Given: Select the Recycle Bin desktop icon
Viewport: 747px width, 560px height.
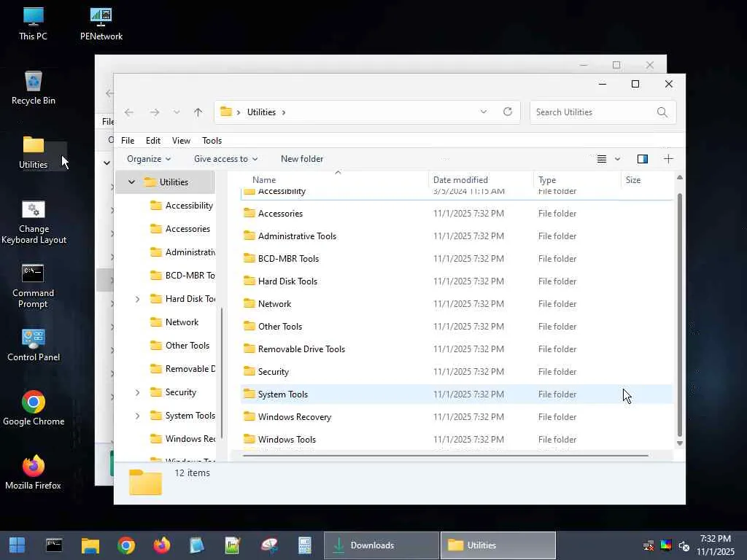Looking at the screenshot, I should 34,88.
